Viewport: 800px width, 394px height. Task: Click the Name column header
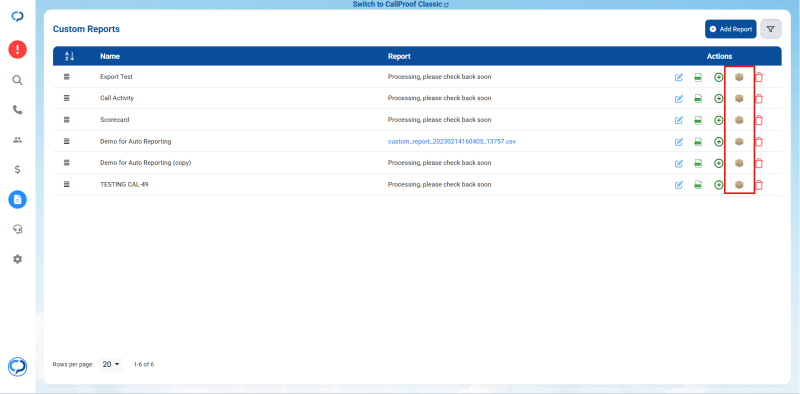[x=110, y=56]
